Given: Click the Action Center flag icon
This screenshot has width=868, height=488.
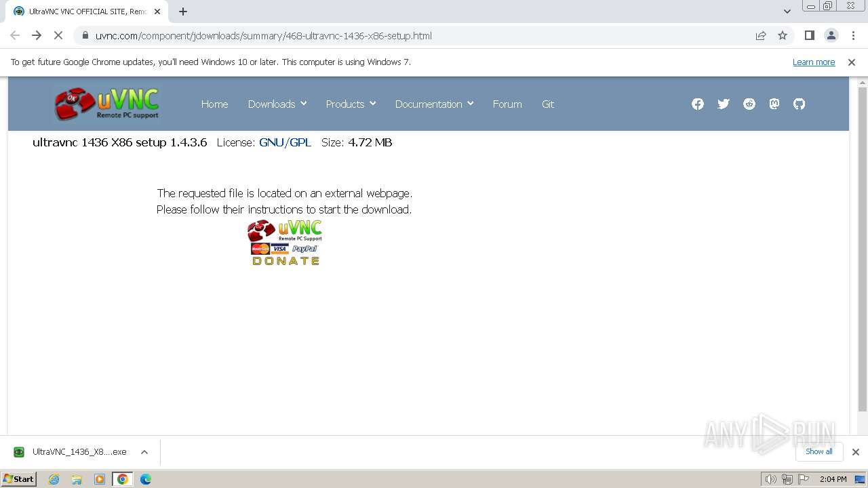Looking at the screenshot, I should tap(804, 479).
